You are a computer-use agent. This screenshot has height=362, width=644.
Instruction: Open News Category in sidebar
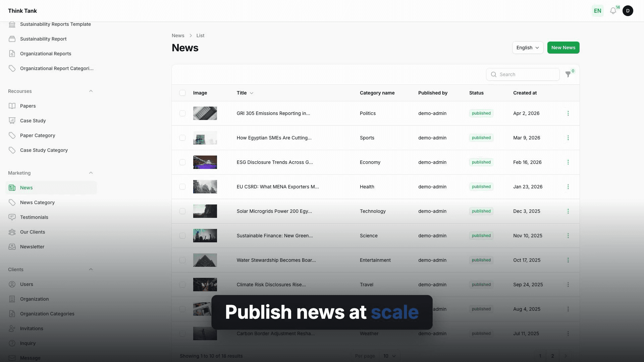coord(51,202)
